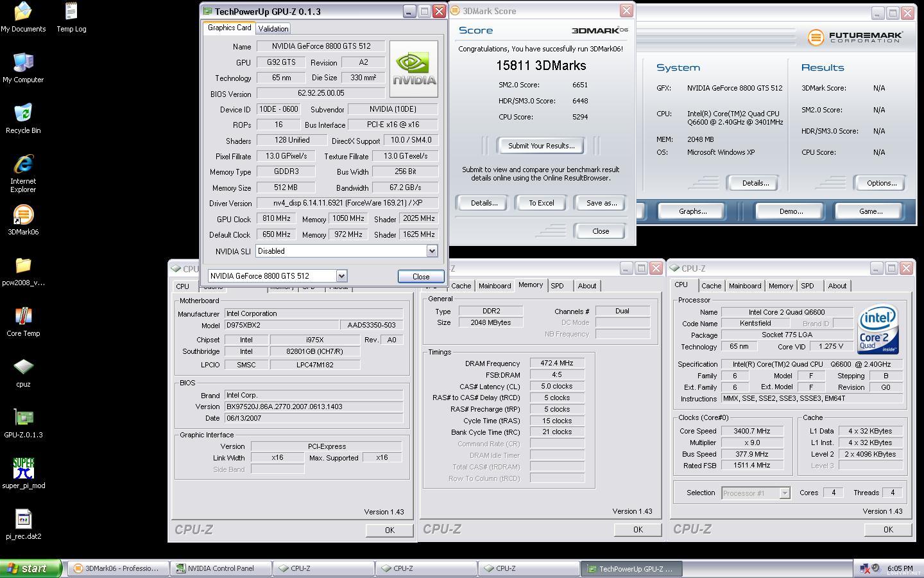Viewport: 924px width, 578px height.
Task: Launch Internet Explorer from desktop
Action: point(23,173)
